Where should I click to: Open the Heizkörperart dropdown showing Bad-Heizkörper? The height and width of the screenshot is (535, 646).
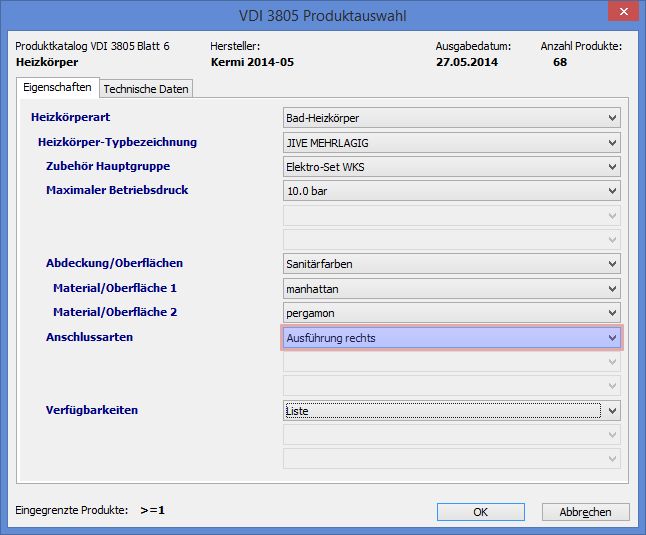(x=452, y=118)
